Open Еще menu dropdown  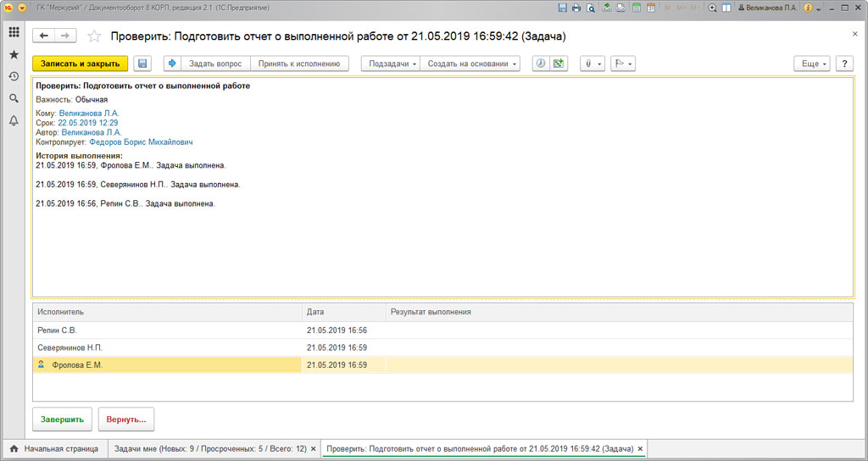click(812, 64)
